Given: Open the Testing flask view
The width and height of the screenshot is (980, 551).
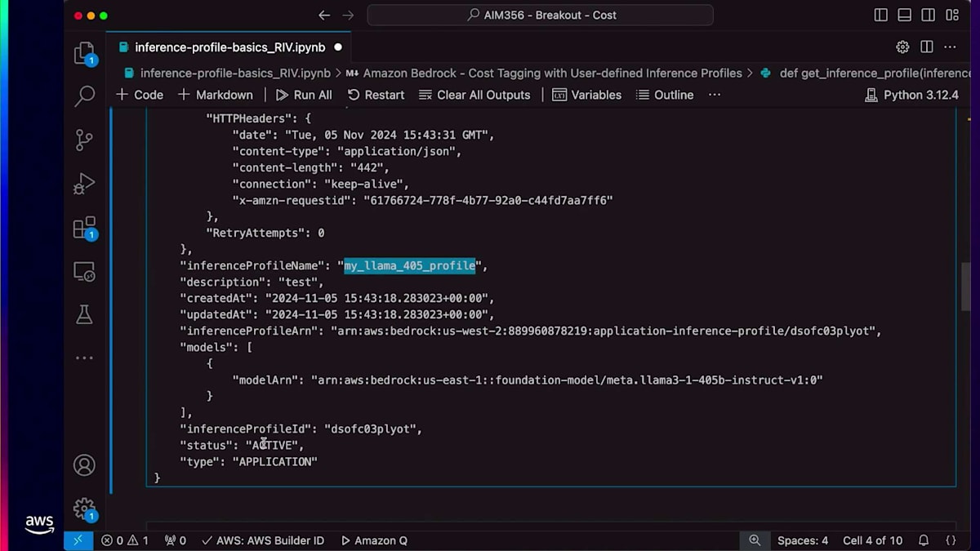Looking at the screenshot, I should coord(84,314).
